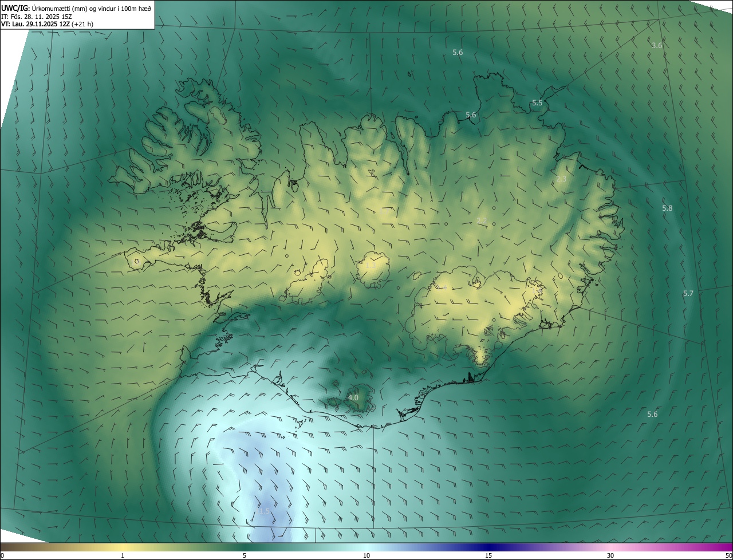Click the 5.8 value label
Screen dimensions: 733x560
pyautogui.click(x=667, y=208)
